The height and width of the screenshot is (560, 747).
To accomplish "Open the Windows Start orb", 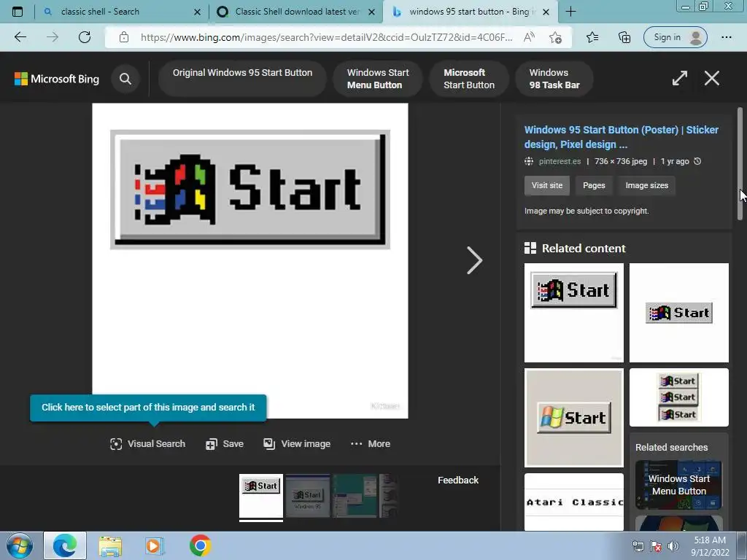I will point(20,545).
